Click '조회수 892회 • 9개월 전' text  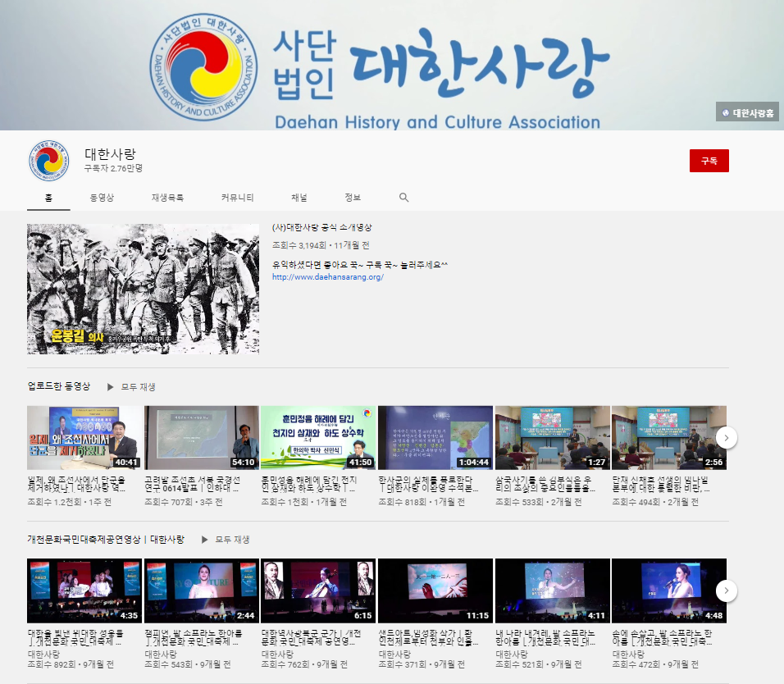click(71, 664)
